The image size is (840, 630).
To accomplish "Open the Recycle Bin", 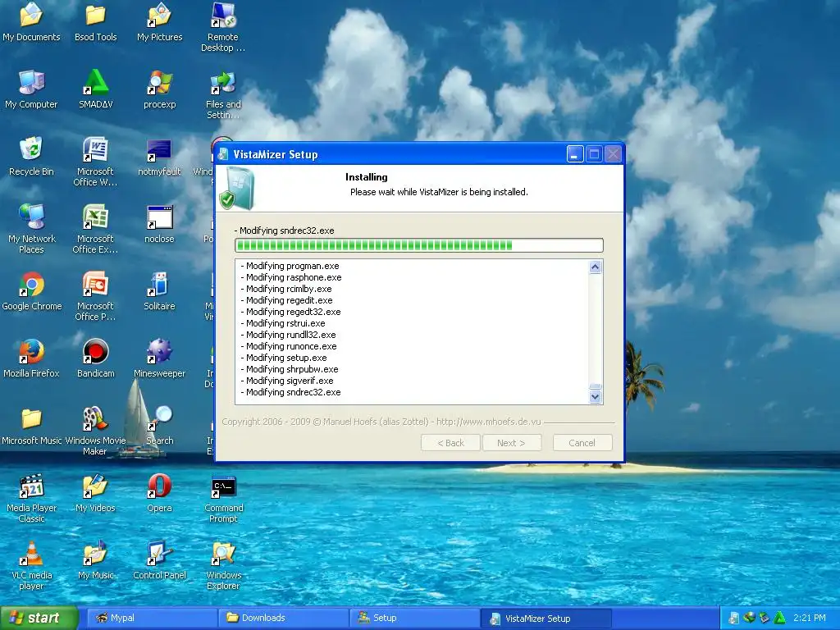I will click(x=31, y=157).
